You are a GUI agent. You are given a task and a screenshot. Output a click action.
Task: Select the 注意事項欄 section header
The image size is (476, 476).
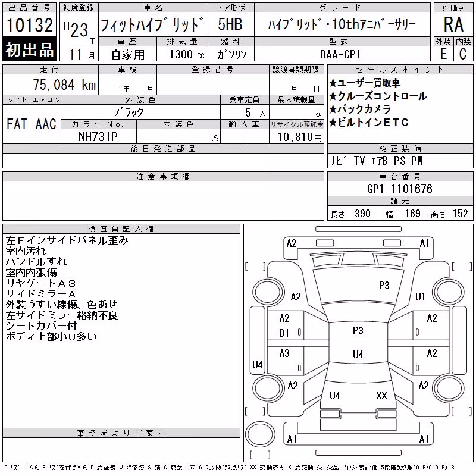click(x=163, y=177)
